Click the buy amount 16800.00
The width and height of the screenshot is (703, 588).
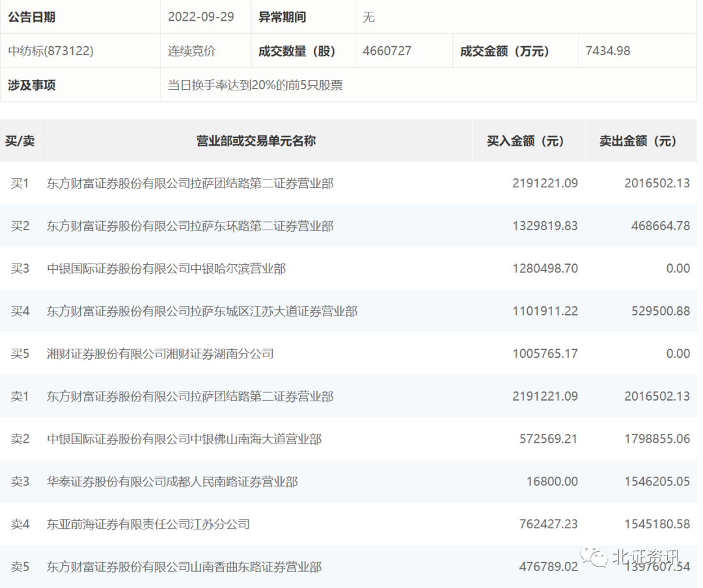pos(552,482)
